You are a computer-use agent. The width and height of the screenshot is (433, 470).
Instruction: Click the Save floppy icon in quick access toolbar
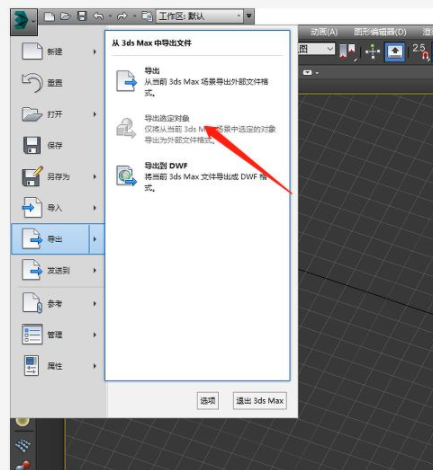82,16
